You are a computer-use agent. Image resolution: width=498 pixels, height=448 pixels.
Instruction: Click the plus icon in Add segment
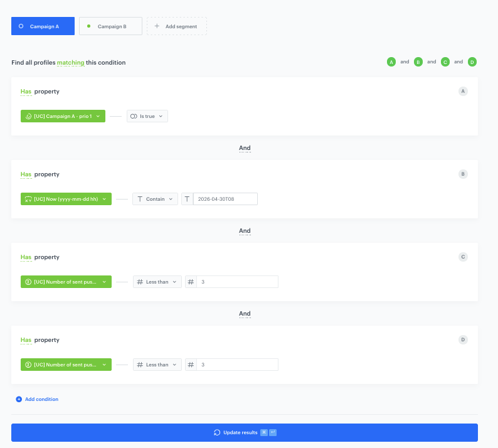point(157,26)
